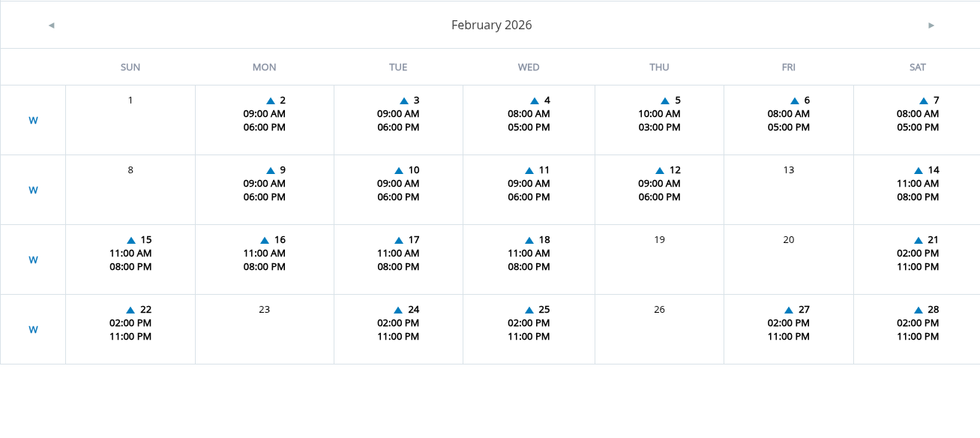Viewport: 980px width, 438px height.
Task: Toggle the triangle on February 24
Action: coord(397,309)
